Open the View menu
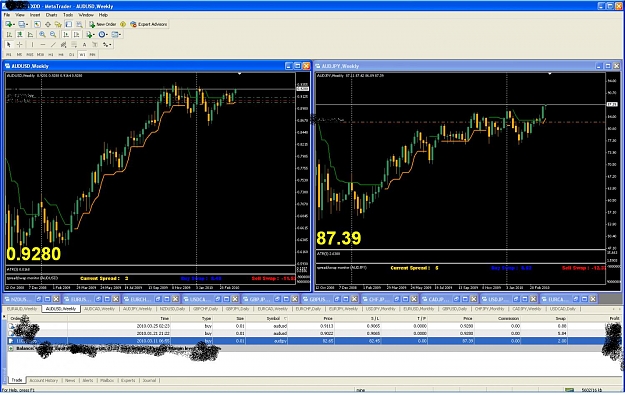Viewport: 625px width, 395px height. [20, 15]
